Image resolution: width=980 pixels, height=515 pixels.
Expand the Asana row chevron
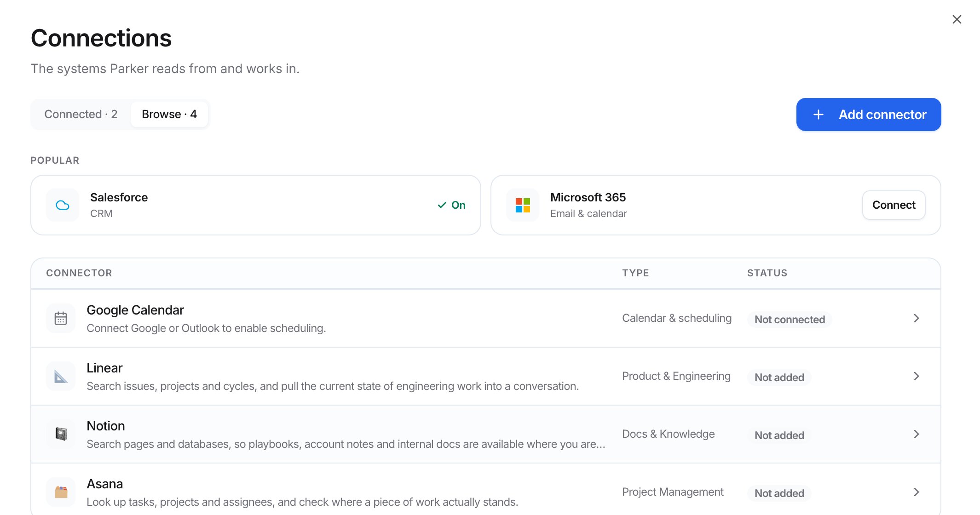[x=916, y=492]
